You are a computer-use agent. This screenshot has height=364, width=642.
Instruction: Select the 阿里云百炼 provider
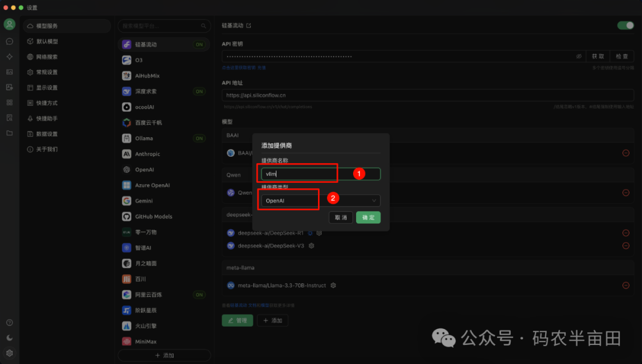[x=164, y=295]
